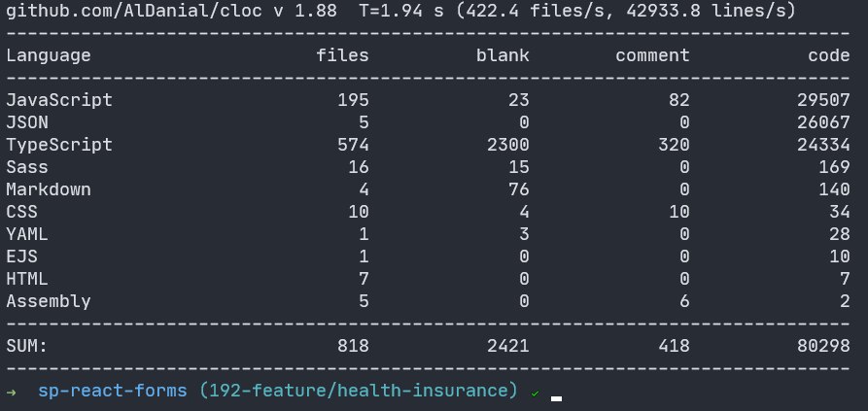Image resolution: width=868 pixels, height=411 pixels.
Task: Click the JSON row label
Action: [27, 122]
